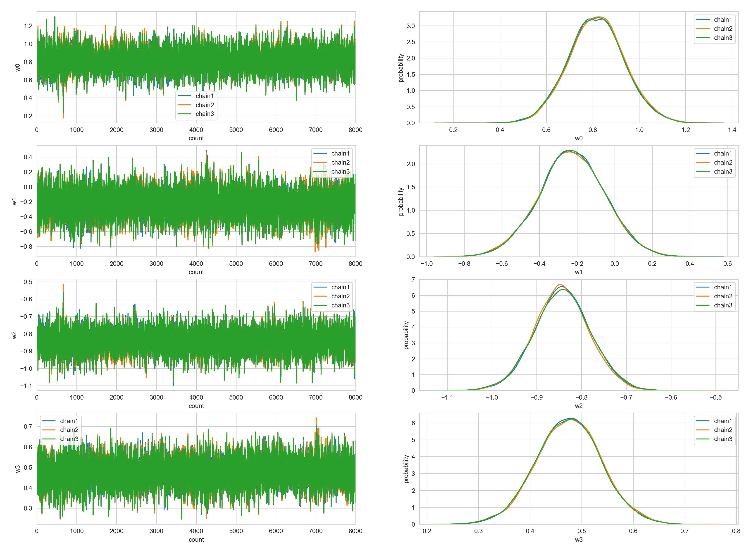Click the 8000 tick label on w3 trace axis
The width and height of the screenshot is (756, 549).
click(355, 531)
